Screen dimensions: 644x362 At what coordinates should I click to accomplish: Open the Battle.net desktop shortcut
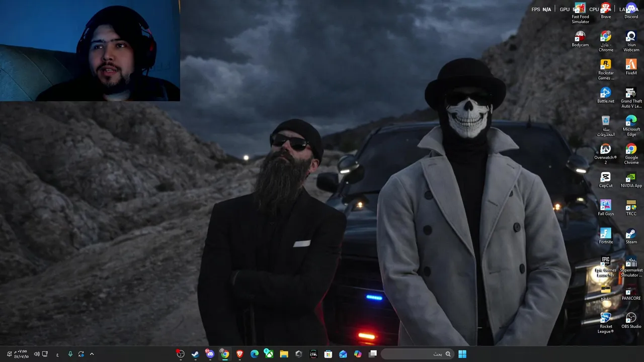coord(606,96)
